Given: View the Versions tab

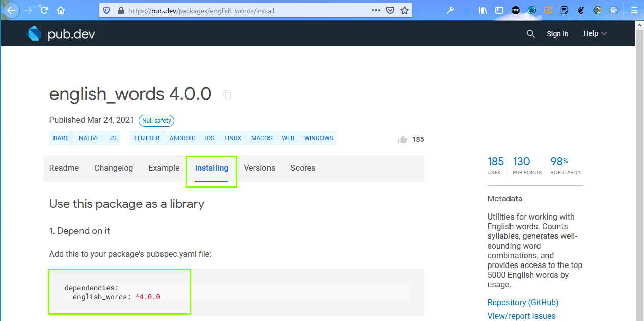Looking at the screenshot, I should 259,168.
